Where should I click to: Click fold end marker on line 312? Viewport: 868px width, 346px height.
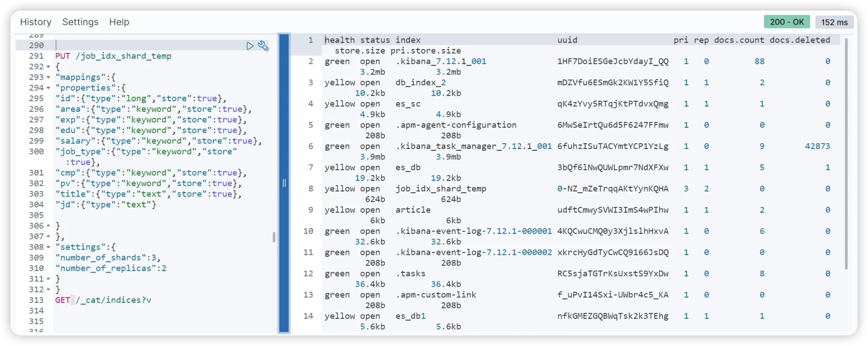pyautogui.click(x=48, y=289)
